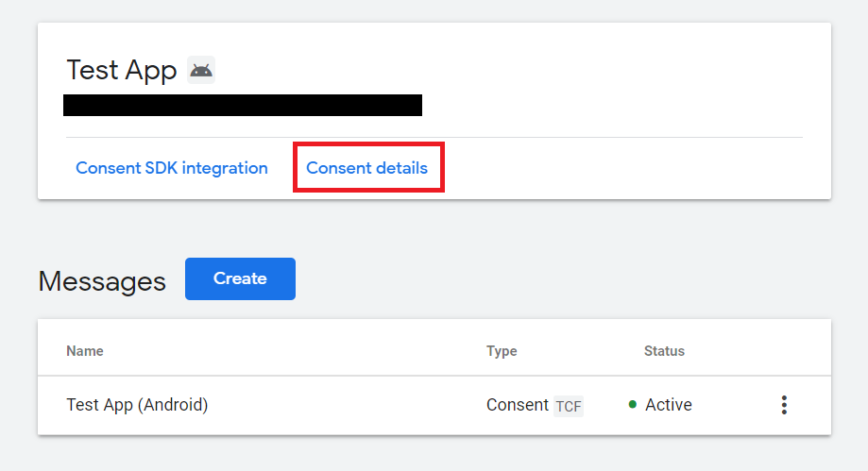
Task: Click the Test App title heading
Action: [122, 70]
